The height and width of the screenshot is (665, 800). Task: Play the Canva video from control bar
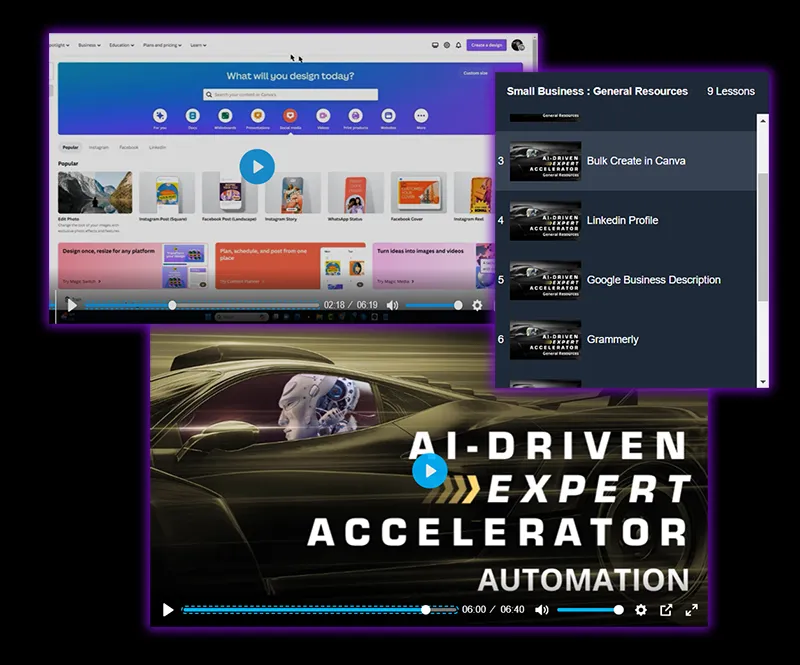coord(72,305)
